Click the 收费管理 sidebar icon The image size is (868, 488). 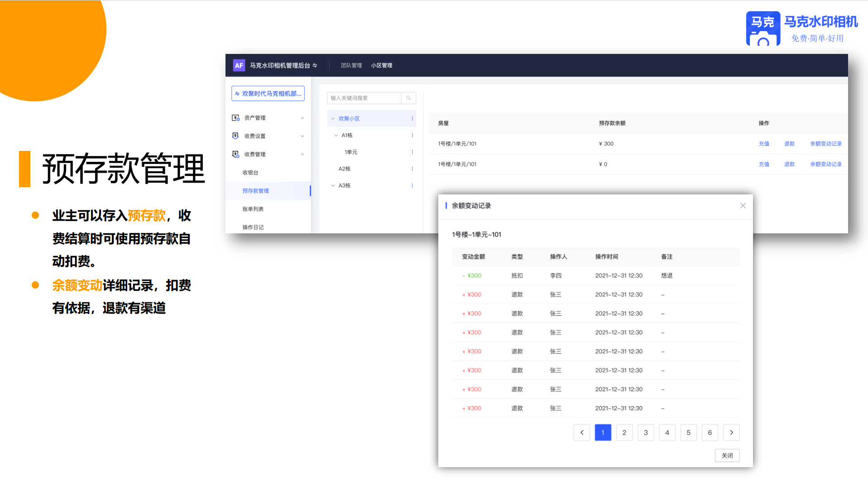[235, 154]
